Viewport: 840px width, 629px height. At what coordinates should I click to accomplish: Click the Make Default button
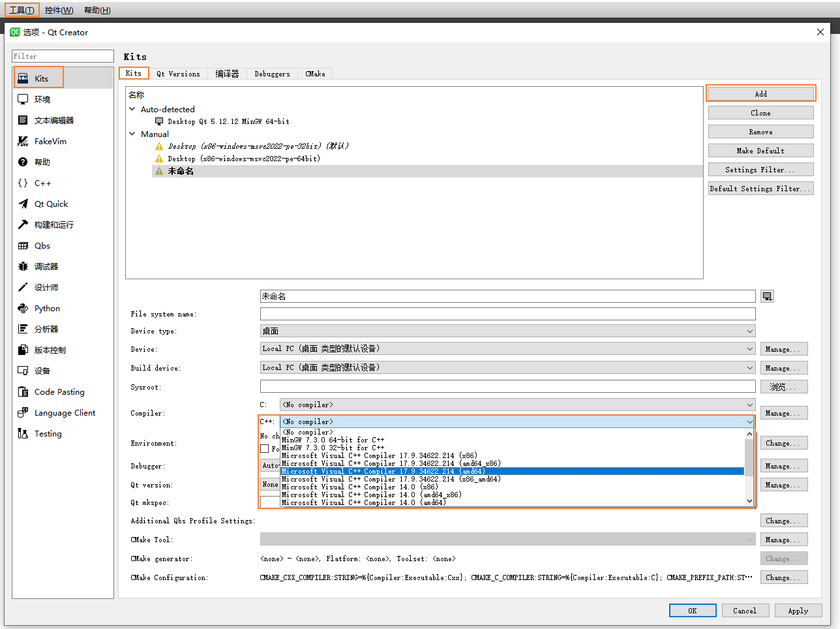[760, 151]
